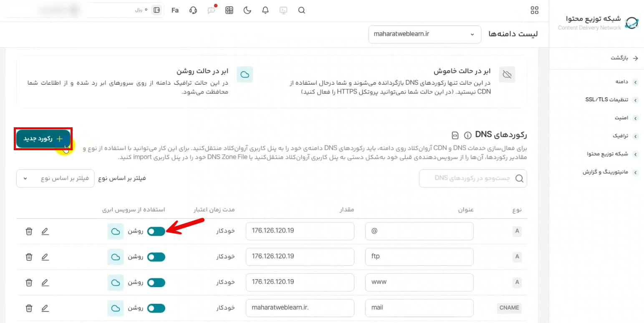Toggle cloud service for www record
644x323 pixels.
(156, 283)
